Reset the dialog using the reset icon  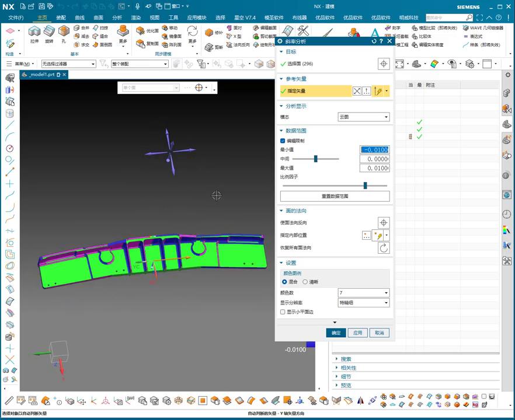tap(374, 41)
